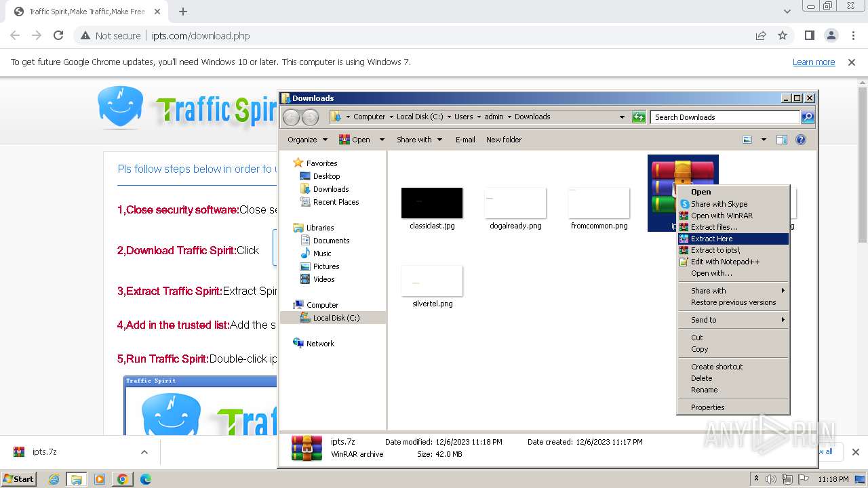
Task: Click the change view icon in Explorer
Action: tap(747, 140)
